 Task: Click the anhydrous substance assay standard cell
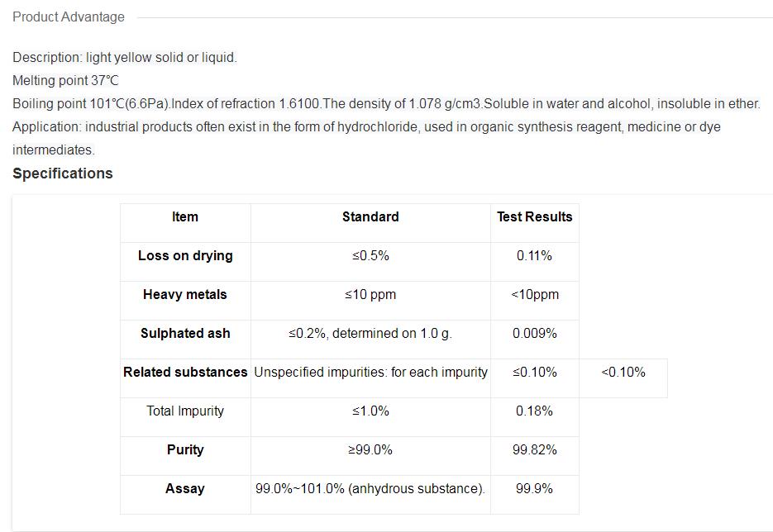(x=370, y=489)
